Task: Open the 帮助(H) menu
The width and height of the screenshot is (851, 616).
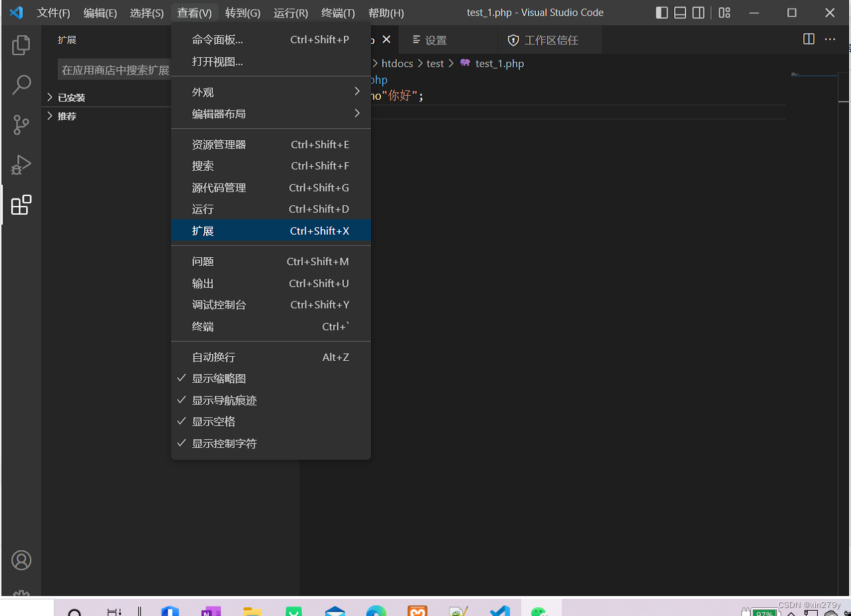Action: 386,13
